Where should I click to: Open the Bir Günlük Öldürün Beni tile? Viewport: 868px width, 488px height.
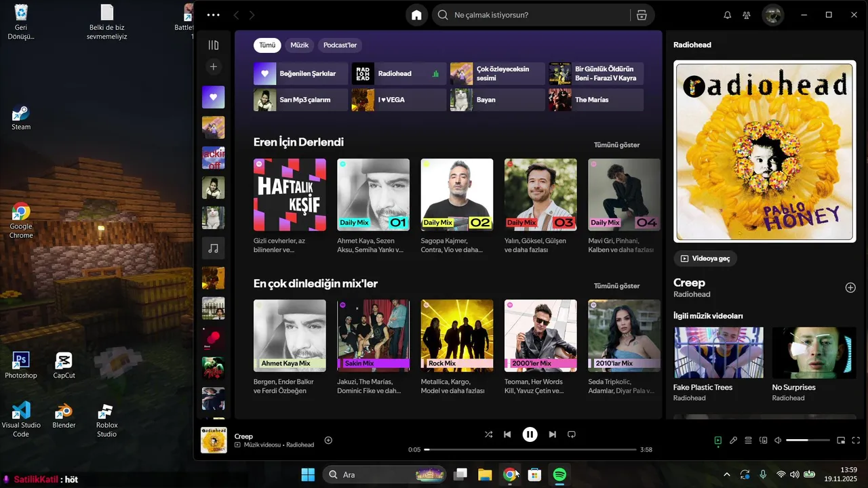(595, 73)
